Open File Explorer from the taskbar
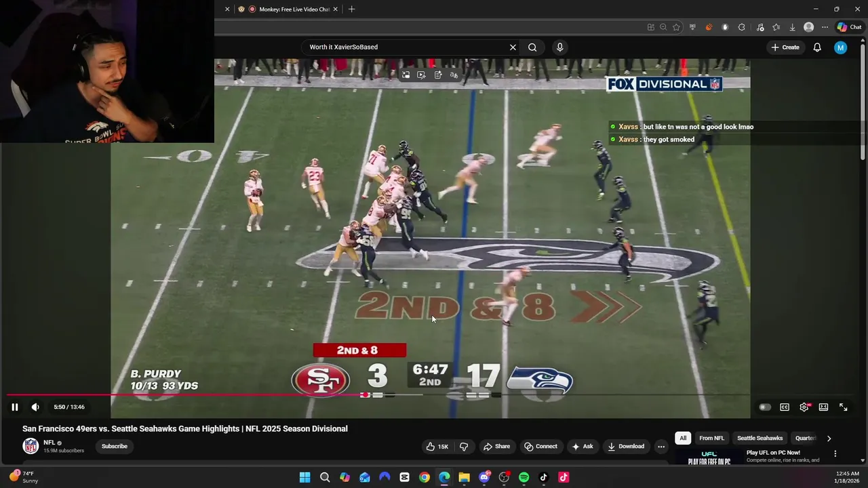This screenshot has width=868, height=488. point(464,477)
